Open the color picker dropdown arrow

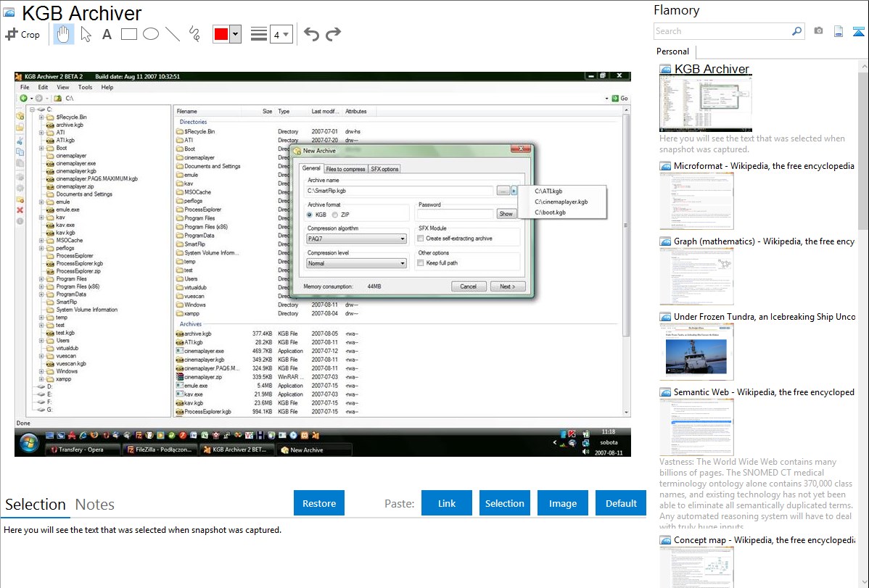pyautogui.click(x=235, y=34)
